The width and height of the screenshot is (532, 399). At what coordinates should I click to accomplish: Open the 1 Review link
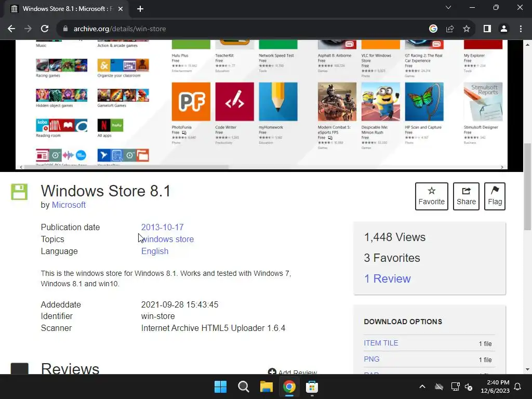[387, 278]
